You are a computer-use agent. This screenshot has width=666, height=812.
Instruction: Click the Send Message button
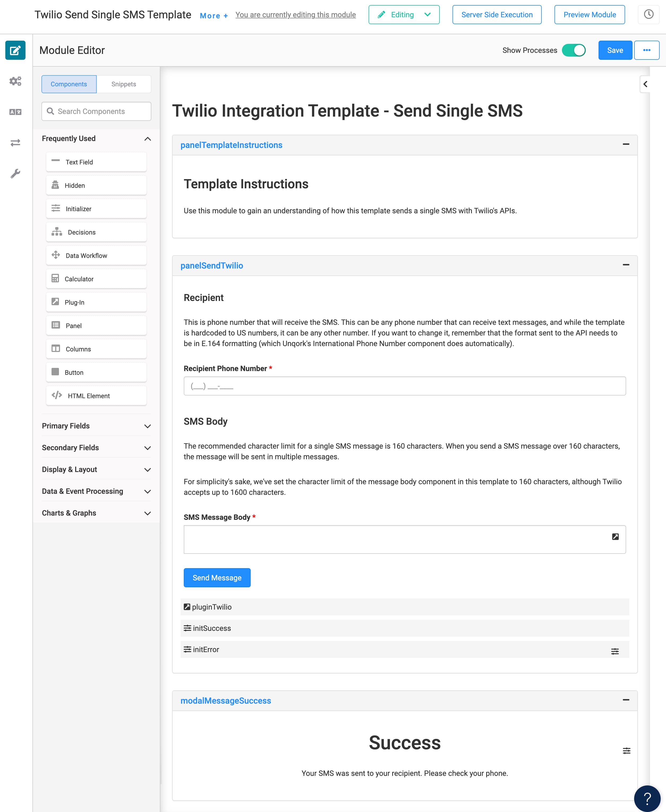(x=217, y=578)
